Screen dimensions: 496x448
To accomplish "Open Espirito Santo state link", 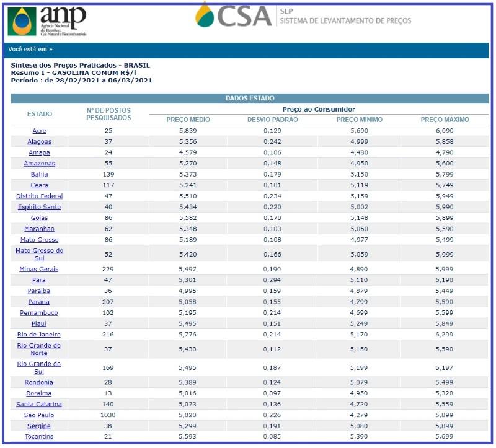I will [39, 207].
